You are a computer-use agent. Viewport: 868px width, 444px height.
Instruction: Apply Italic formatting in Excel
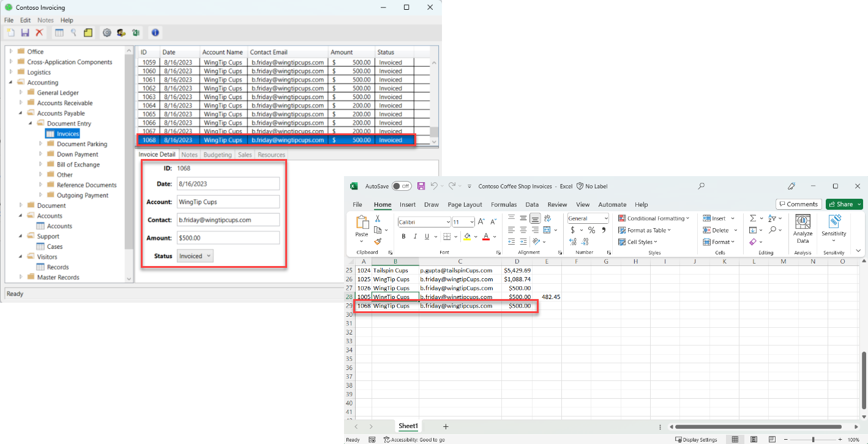pyautogui.click(x=416, y=236)
